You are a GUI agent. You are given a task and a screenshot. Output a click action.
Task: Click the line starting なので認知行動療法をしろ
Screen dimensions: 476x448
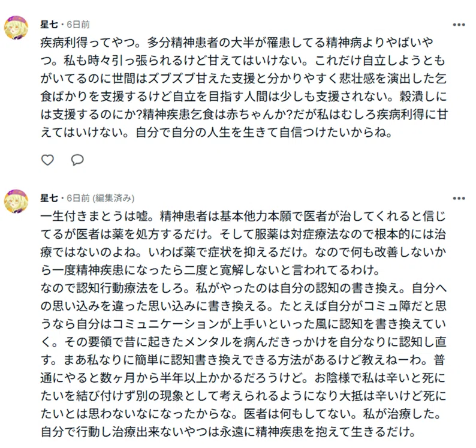[x=244, y=288]
